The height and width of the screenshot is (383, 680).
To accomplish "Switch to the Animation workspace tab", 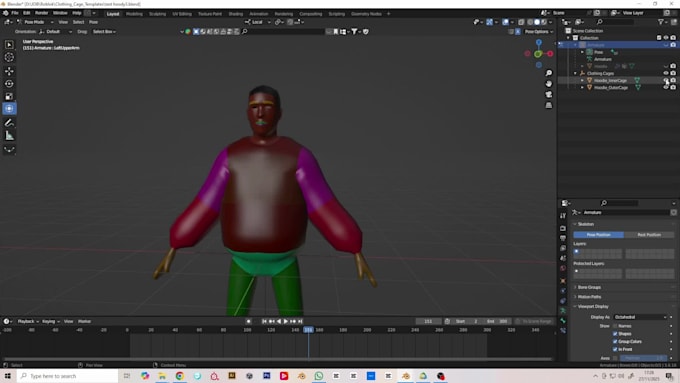I will point(258,14).
